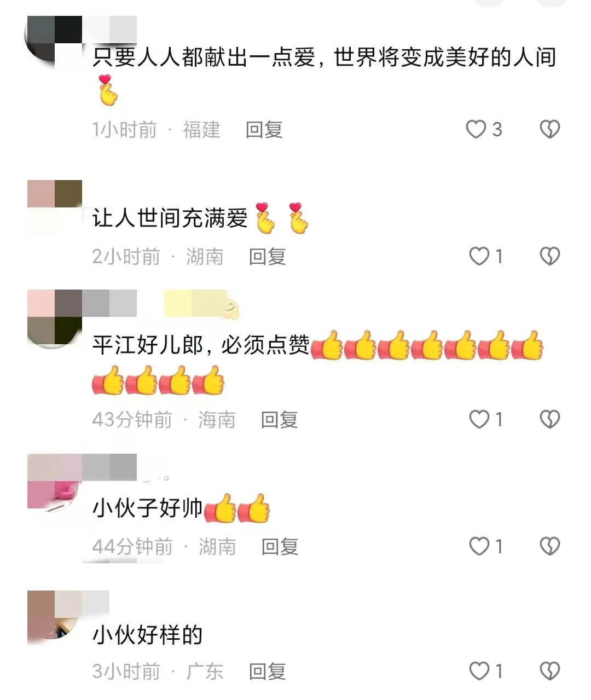Open avatar of the Guangdong commenter

(x=54, y=618)
